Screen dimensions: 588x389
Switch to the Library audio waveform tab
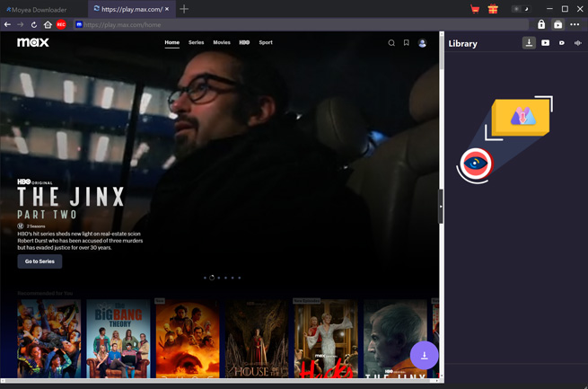[x=577, y=43]
